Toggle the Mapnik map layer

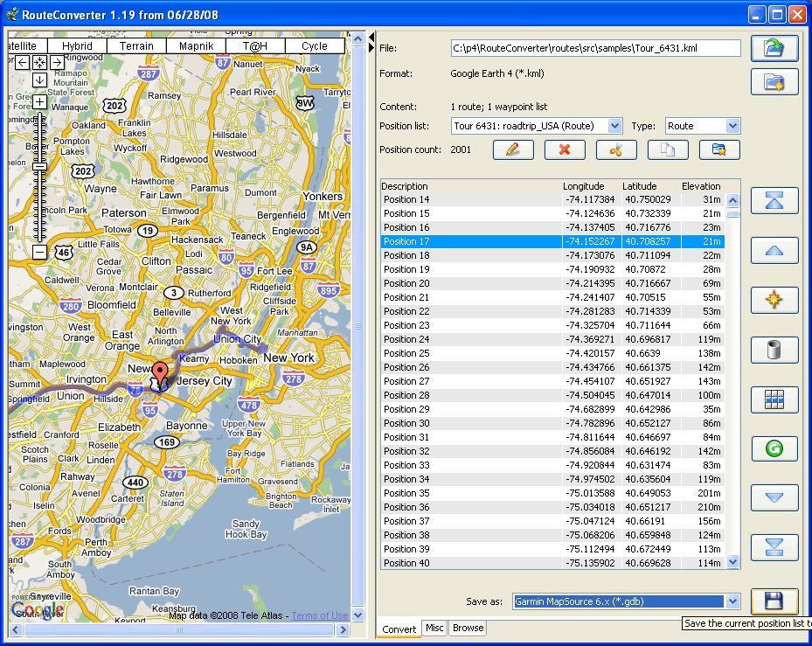[x=196, y=46]
